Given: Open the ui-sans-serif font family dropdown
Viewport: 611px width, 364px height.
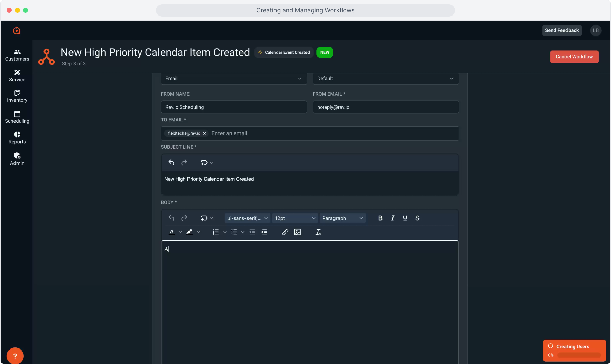Looking at the screenshot, I should coord(247,218).
